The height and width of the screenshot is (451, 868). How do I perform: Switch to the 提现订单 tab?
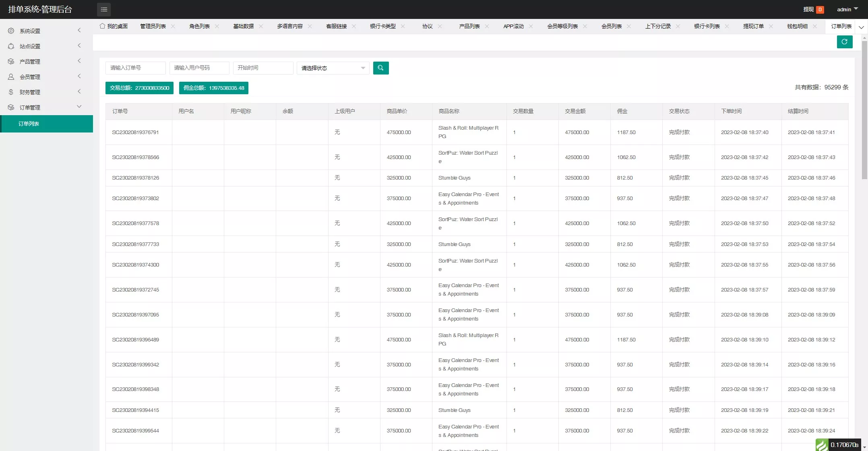click(753, 26)
